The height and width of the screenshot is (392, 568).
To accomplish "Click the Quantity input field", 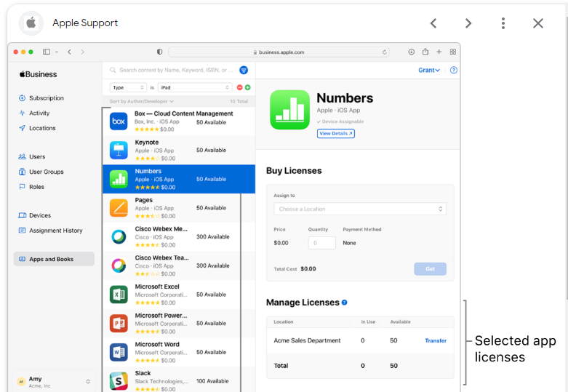I will [x=321, y=243].
